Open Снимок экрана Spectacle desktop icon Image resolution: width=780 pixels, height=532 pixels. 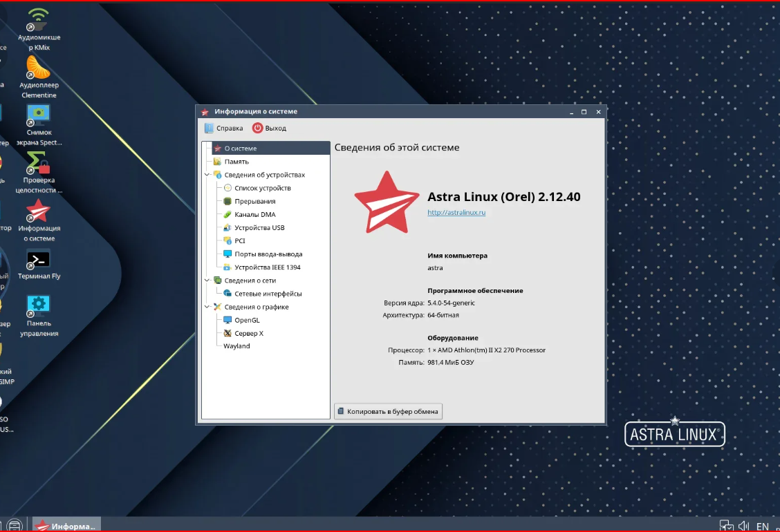coord(38,124)
